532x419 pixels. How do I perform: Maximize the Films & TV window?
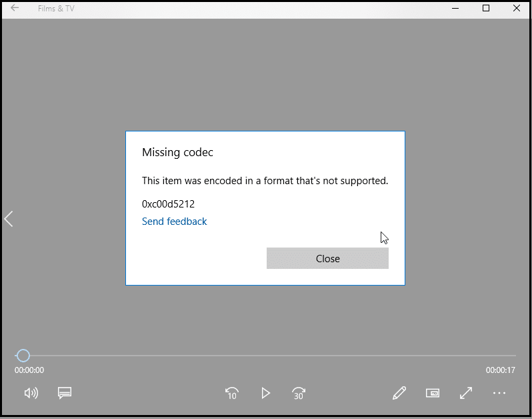(x=486, y=8)
